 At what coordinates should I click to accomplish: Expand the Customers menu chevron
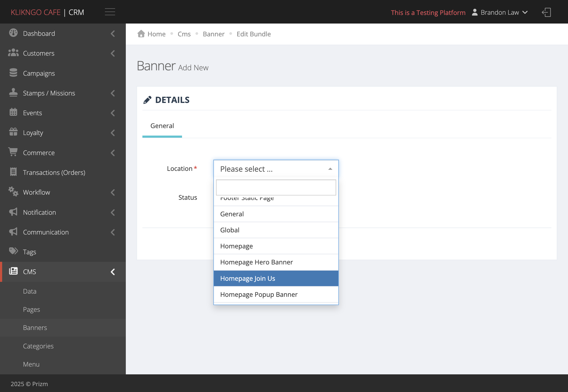click(113, 53)
